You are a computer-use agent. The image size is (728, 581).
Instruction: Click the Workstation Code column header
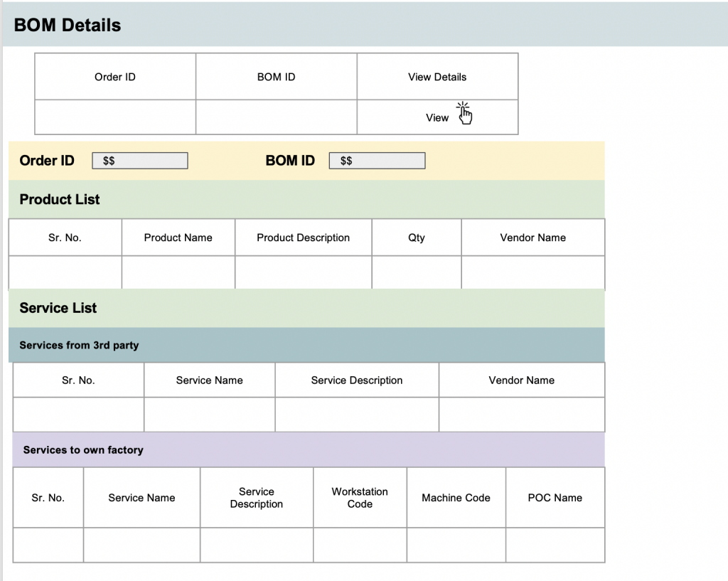(x=360, y=498)
